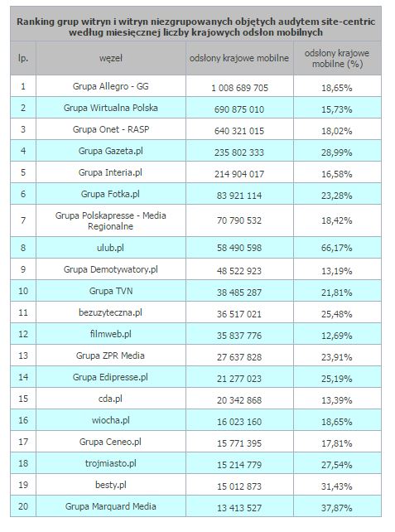Select Grupa Polskapresse - Media Regionalne cell

pos(110,220)
